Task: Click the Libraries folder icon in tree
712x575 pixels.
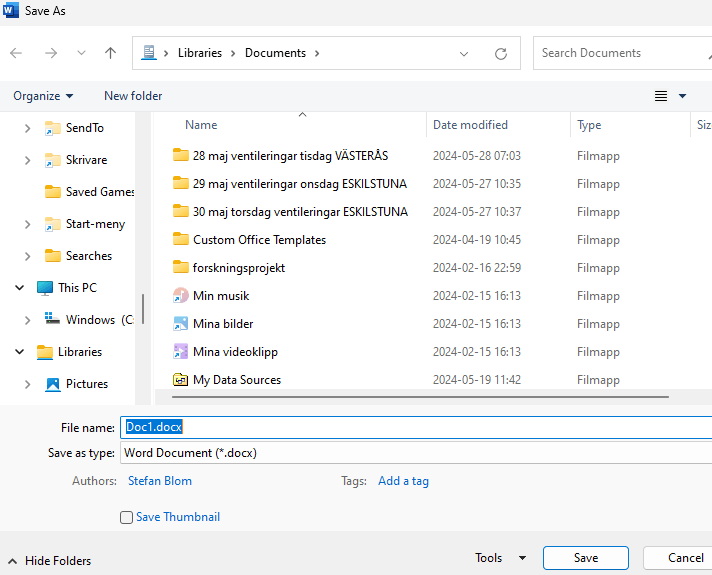Action: [44, 352]
